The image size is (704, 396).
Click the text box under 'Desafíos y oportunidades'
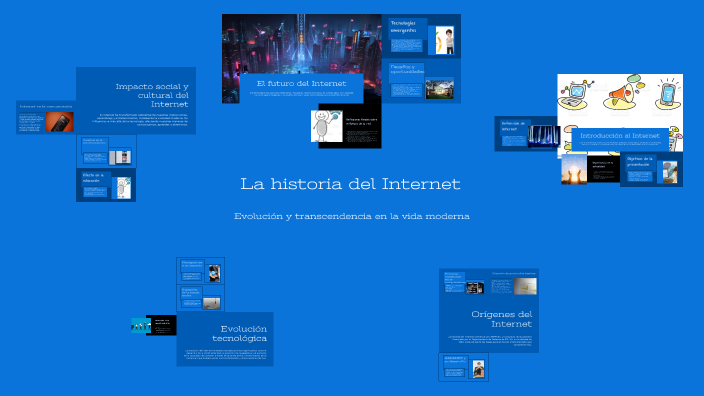406,90
